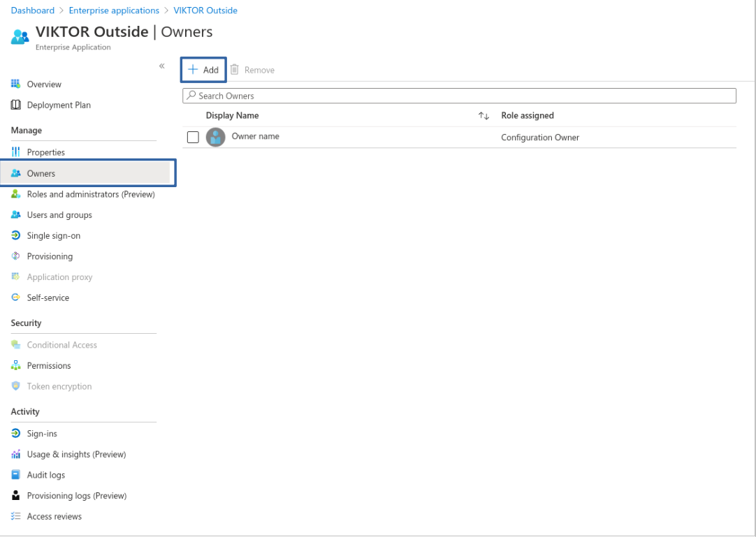
Task: Open Roles and administrators (Preview)
Action: coord(91,194)
